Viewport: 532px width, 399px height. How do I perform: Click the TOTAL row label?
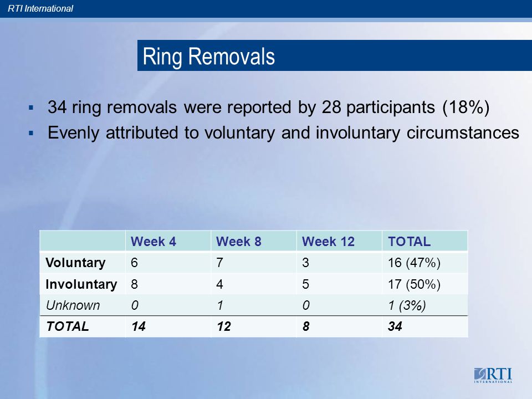coord(67,326)
